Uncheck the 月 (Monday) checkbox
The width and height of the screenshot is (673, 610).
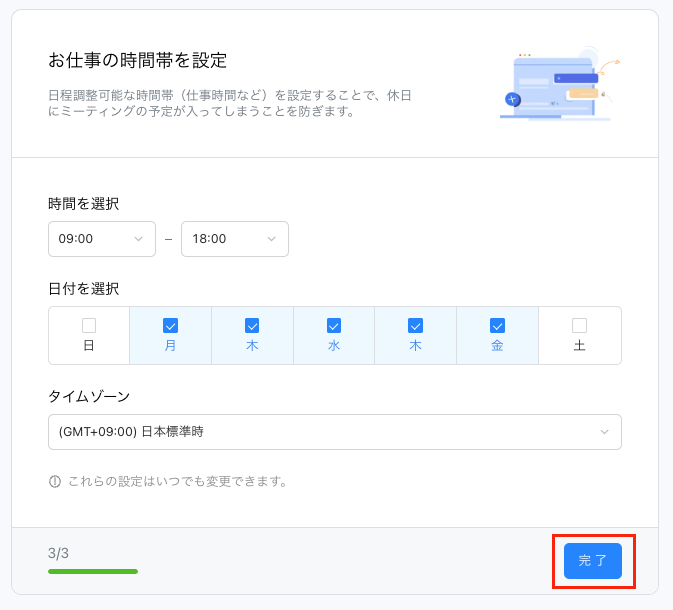170,325
